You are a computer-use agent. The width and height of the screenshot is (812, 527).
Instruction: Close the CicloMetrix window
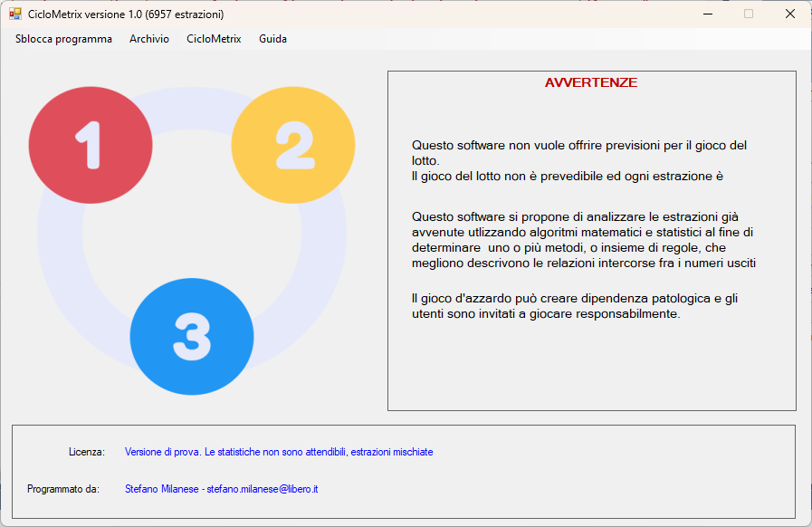click(790, 14)
